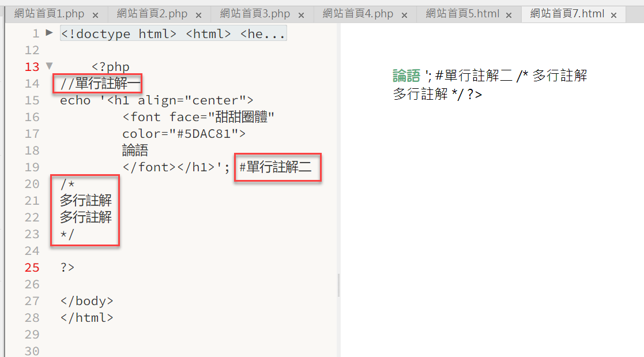The image size is (644, 357).
Task: Expand the folded code at line 1
Action: (49, 32)
